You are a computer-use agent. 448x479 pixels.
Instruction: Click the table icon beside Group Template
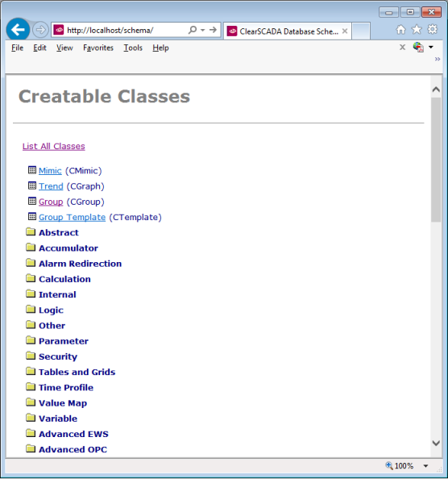click(32, 216)
